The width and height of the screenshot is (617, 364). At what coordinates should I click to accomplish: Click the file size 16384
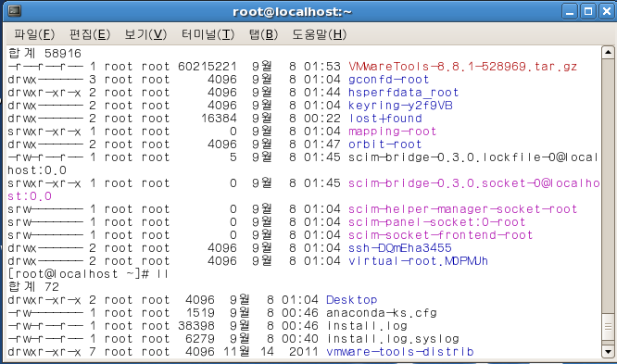tap(219, 119)
